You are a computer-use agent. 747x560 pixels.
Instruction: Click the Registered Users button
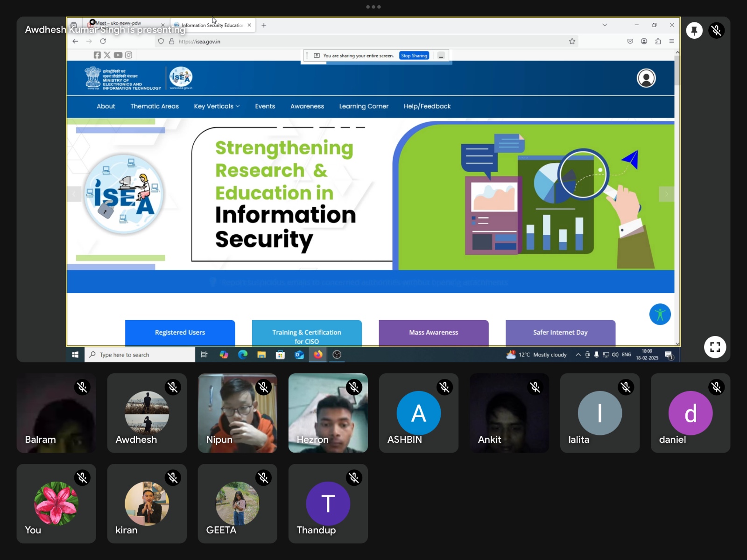click(180, 332)
